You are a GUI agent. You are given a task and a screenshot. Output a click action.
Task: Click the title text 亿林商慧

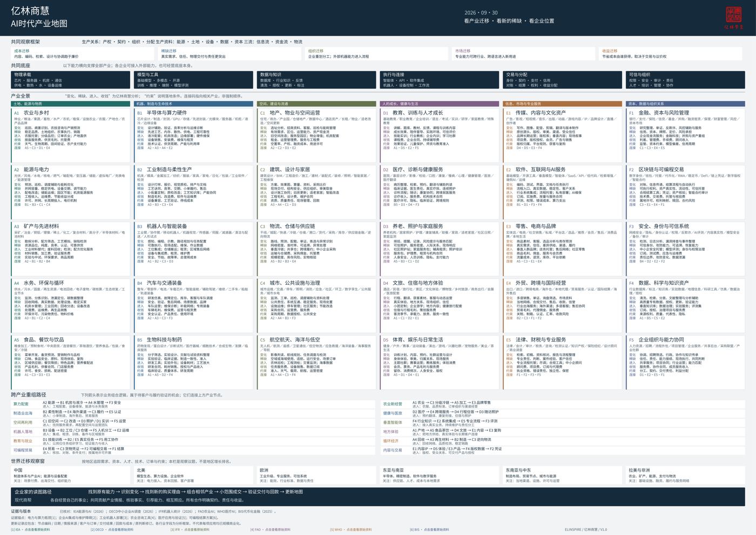pyautogui.click(x=30, y=11)
